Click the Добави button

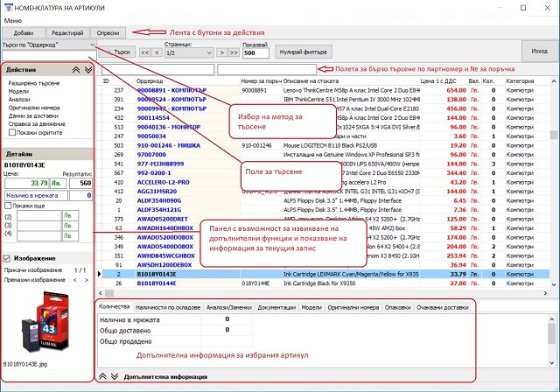(24, 33)
